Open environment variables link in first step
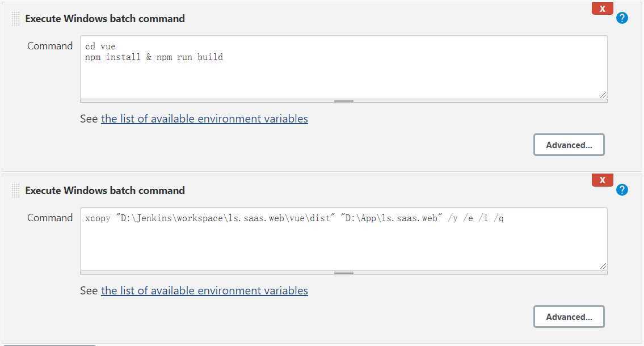Screen dimensions: 644x346 coord(204,119)
